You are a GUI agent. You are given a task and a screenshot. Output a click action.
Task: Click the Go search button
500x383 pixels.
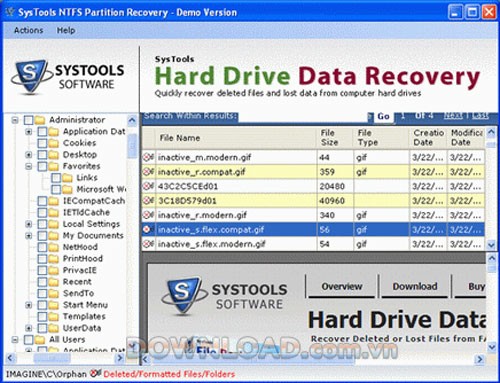pos(383,116)
